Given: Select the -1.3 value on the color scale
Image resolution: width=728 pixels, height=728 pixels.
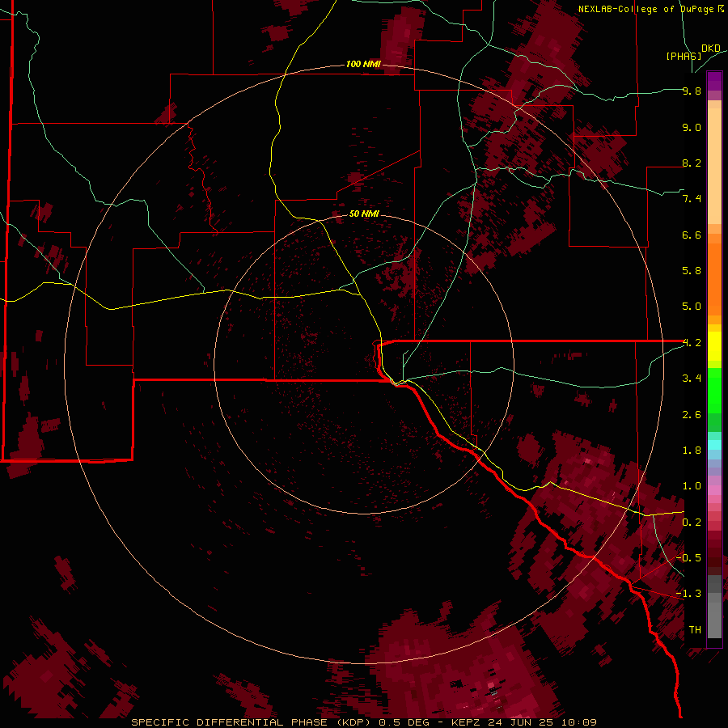Looking at the screenshot, I should [x=689, y=594].
